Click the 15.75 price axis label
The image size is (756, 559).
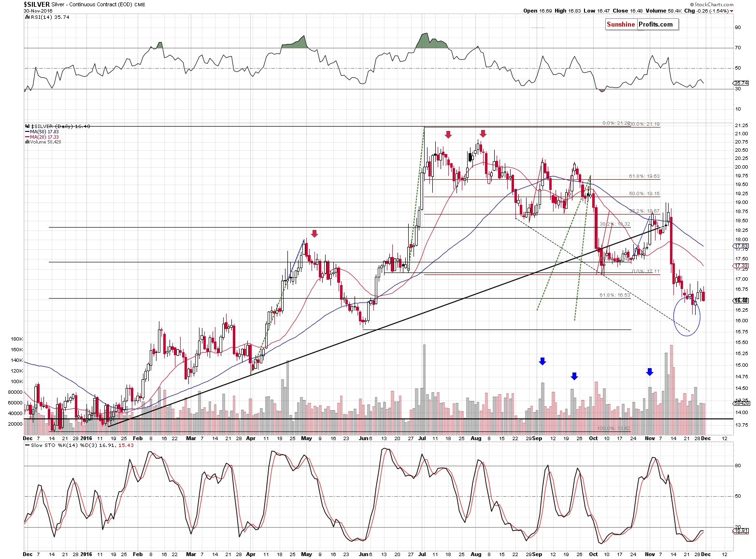click(741, 332)
